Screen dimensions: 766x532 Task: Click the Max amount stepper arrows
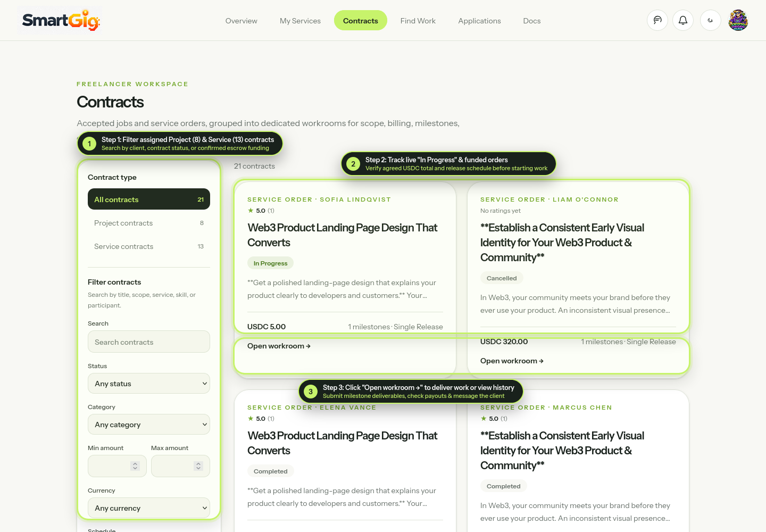(x=198, y=466)
